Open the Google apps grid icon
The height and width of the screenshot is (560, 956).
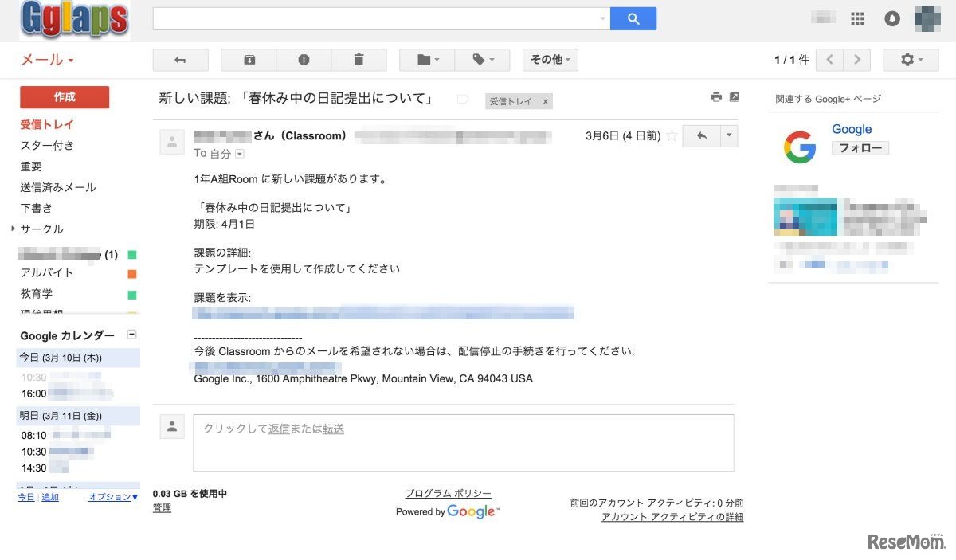click(x=857, y=18)
